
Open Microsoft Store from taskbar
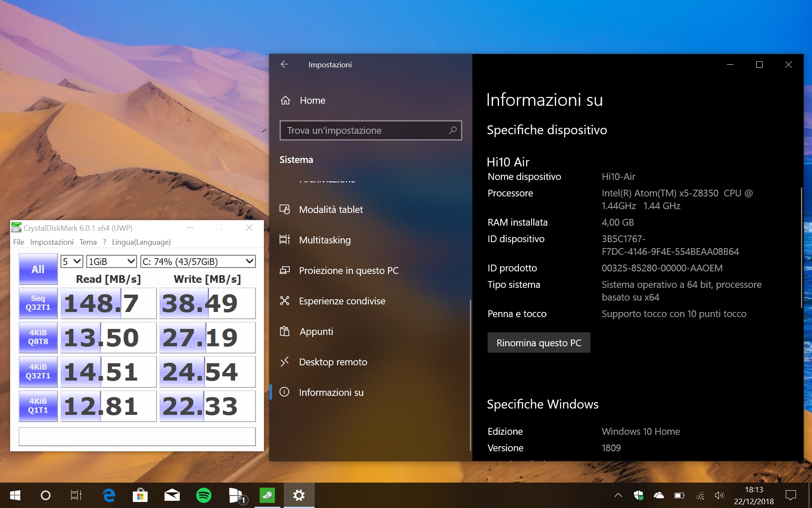(140, 495)
